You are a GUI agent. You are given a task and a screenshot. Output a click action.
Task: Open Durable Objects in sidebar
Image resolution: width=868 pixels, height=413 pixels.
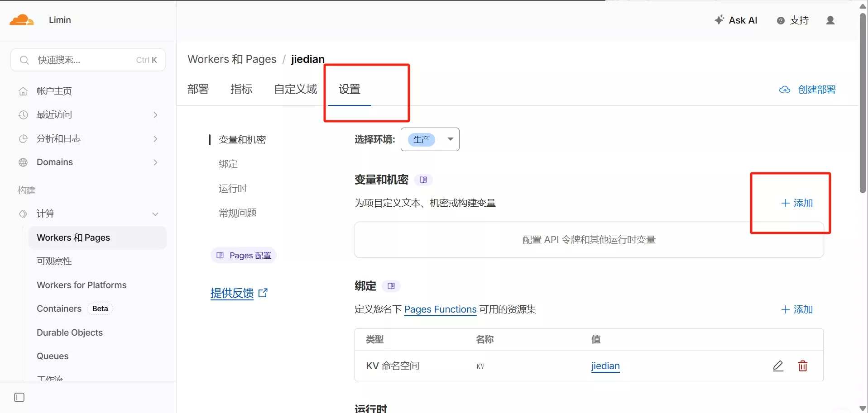pyautogui.click(x=70, y=332)
